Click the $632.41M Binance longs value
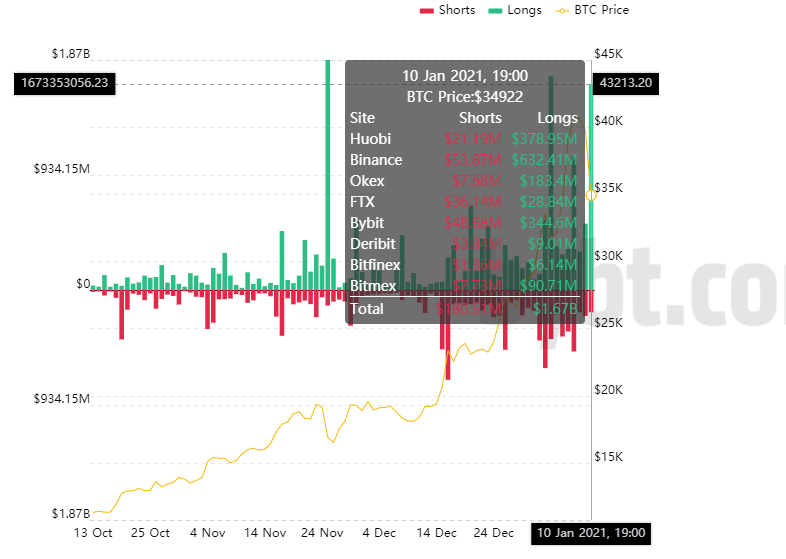The width and height of the screenshot is (786, 559). point(544,160)
